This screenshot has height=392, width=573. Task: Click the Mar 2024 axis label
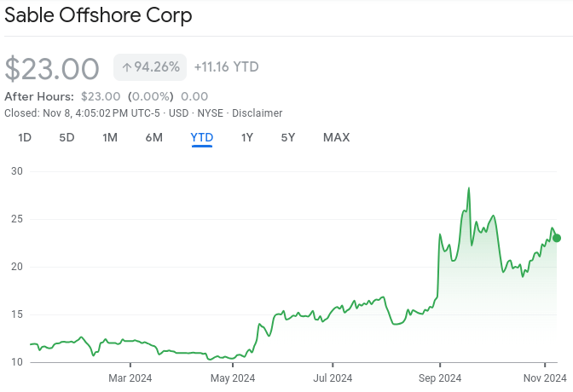130,377
